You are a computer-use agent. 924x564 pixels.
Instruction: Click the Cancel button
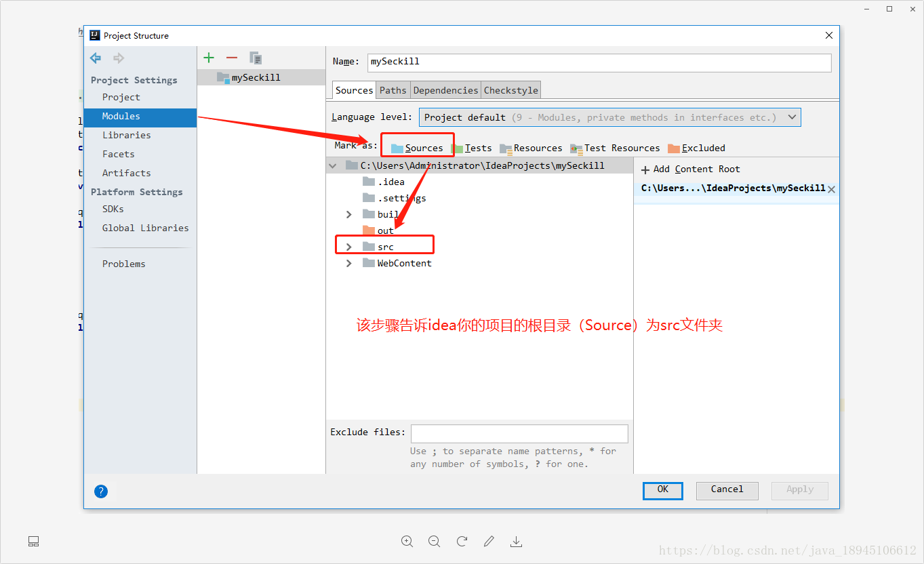[x=727, y=490]
